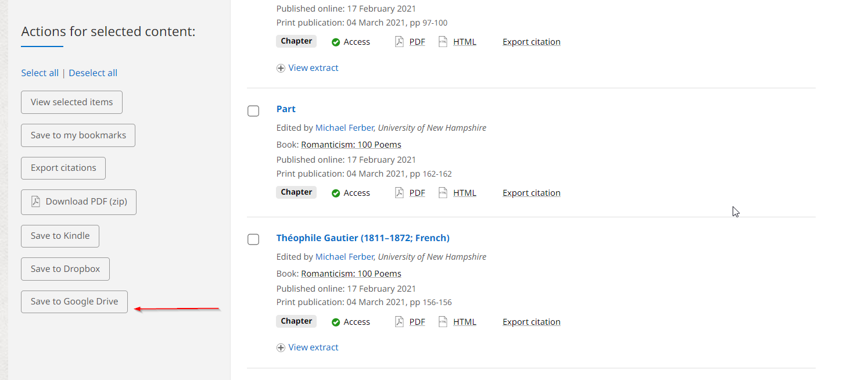
Task: Click the Deselect all link
Action: [93, 73]
